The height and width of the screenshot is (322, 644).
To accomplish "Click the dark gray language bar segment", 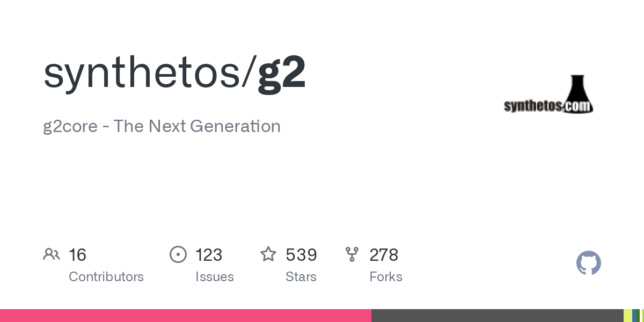I will (497, 316).
